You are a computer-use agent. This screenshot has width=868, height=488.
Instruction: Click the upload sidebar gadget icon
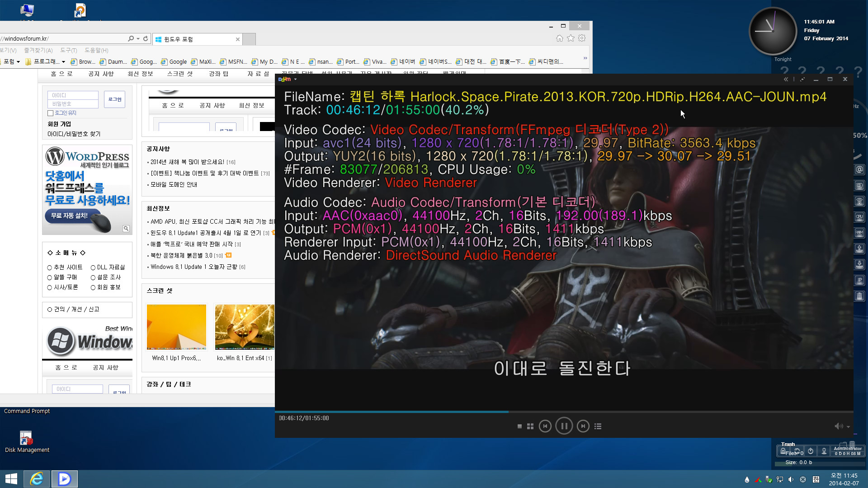click(x=859, y=249)
